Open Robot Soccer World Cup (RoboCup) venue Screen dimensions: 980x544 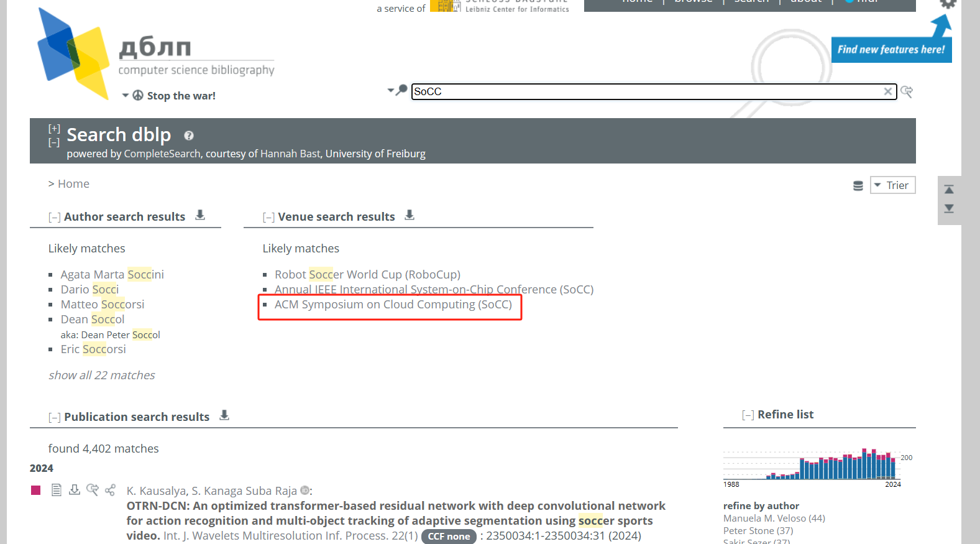(368, 275)
